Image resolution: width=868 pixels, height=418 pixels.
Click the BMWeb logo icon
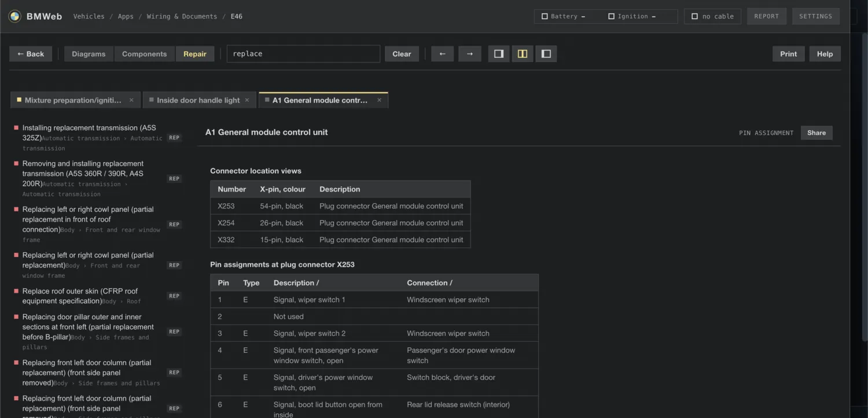tap(15, 16)
